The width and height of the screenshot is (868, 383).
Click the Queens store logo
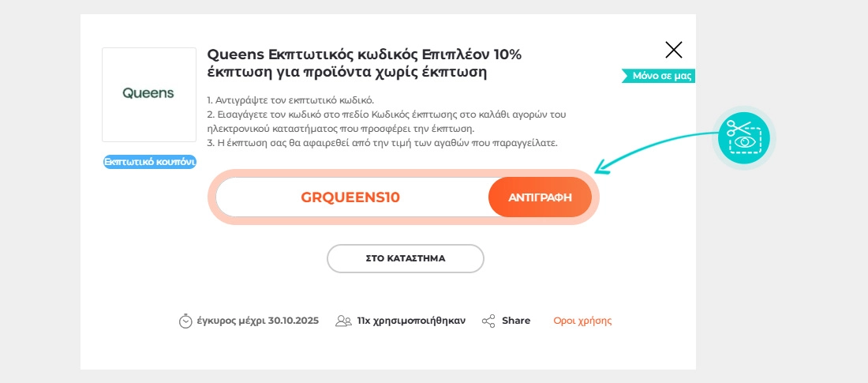[x=148, y=94]
